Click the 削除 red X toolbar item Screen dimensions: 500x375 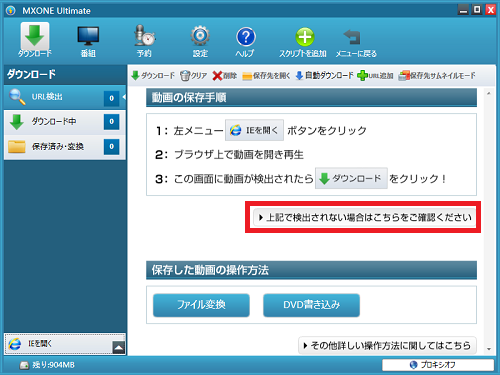225,76
